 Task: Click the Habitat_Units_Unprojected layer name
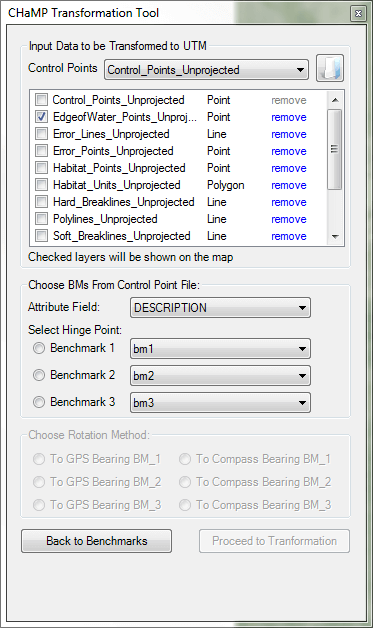point(117,185)
